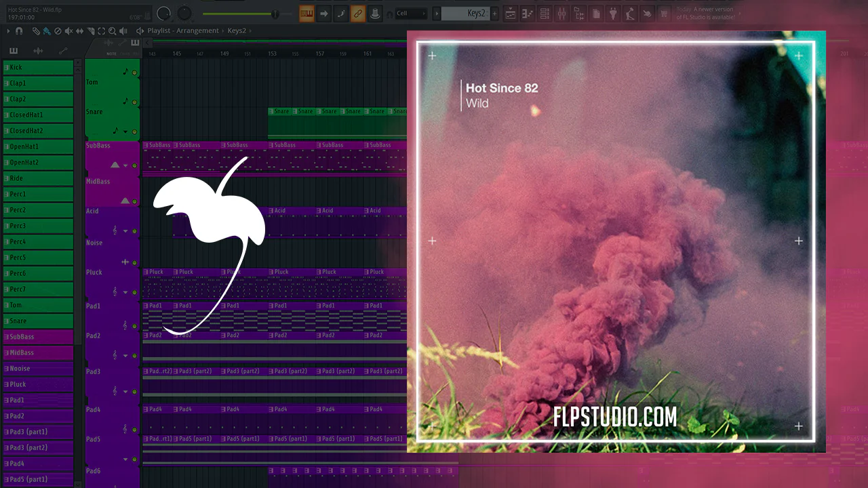Open the playlist options arrow menu
This screenshot has height=488, width=868.
point(8,31)
